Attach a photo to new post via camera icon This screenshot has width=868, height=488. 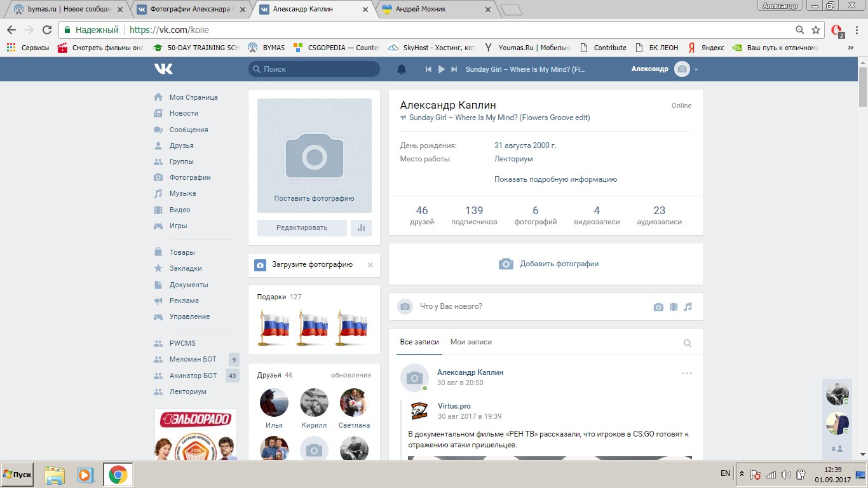point(658,307)
